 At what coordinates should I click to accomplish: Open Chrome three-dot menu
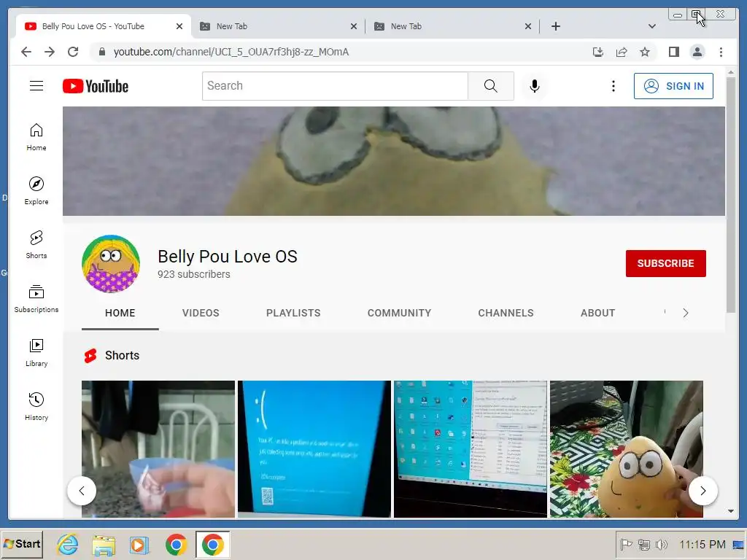click(x=721, y=52)
